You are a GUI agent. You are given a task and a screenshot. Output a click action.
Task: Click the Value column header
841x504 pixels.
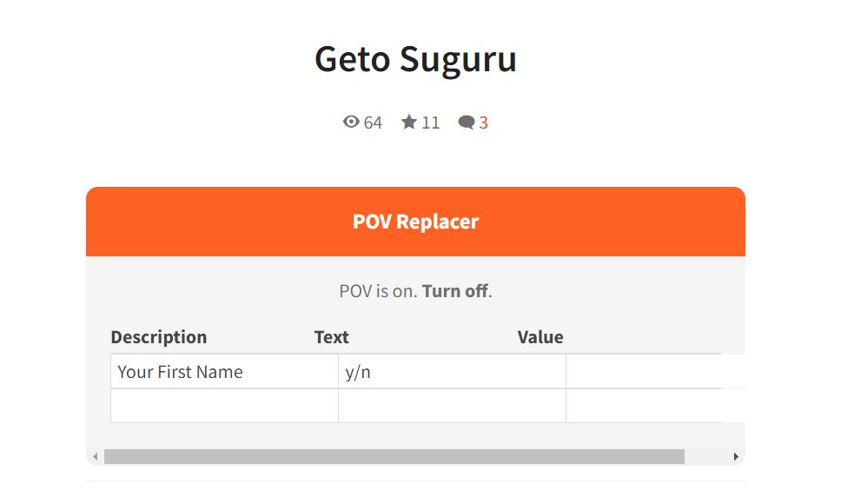(x=540, y=336)
